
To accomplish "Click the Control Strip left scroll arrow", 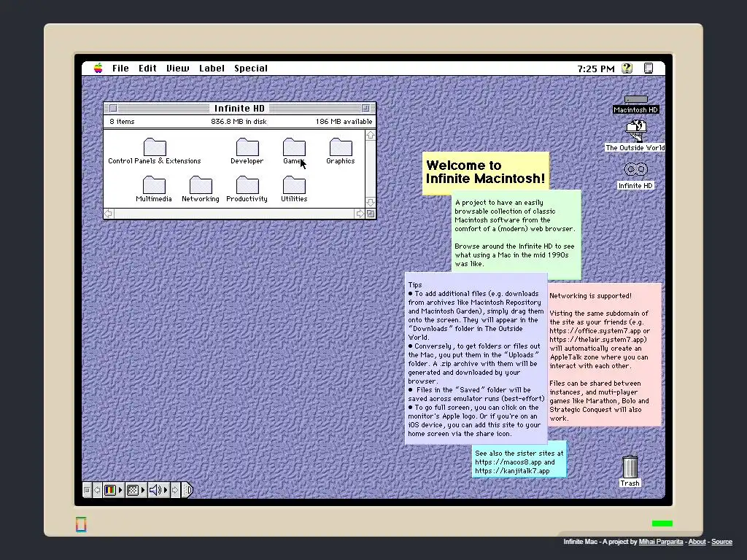I will click(97, 490).
